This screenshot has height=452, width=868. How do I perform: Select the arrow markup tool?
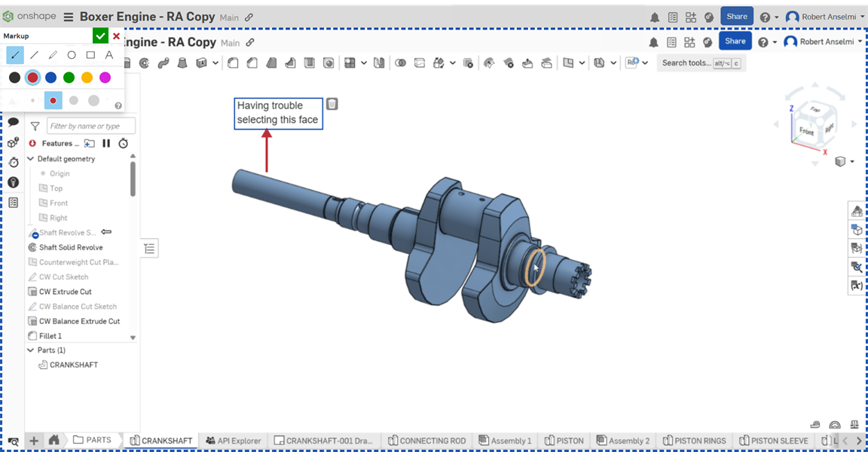[x=15, y=55]
